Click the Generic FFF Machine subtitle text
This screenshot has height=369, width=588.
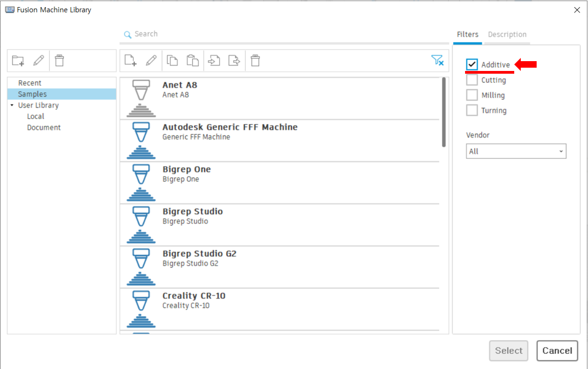[x=196, y=137]
